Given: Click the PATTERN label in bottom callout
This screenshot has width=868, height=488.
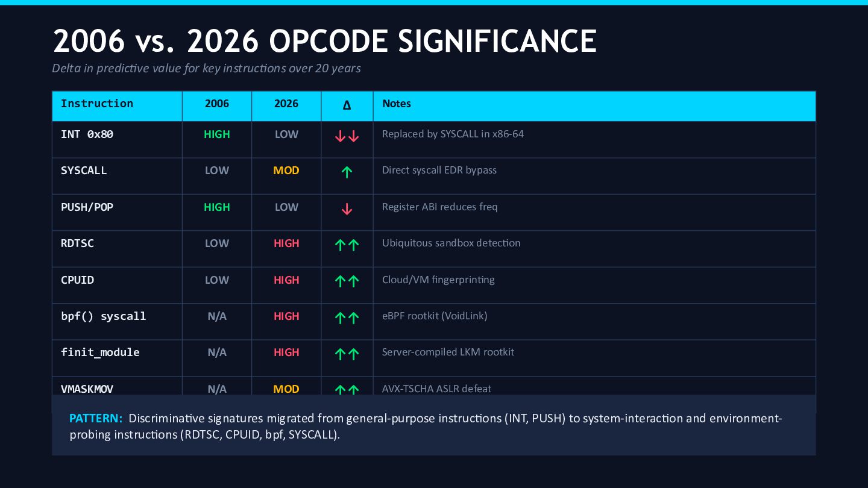Looking at the screenshot, I should click(x=96, y=418).
